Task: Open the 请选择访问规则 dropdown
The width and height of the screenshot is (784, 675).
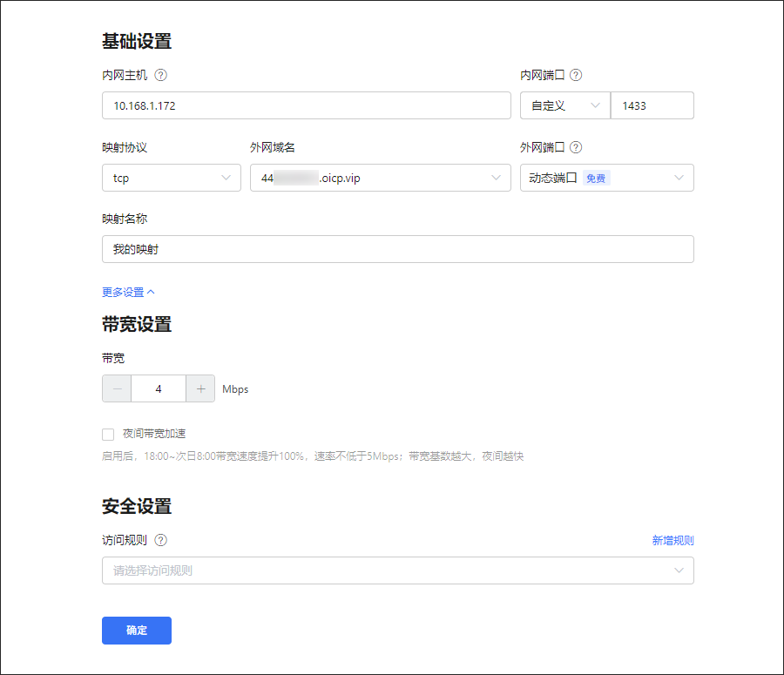Action: [x=397, y=570]
